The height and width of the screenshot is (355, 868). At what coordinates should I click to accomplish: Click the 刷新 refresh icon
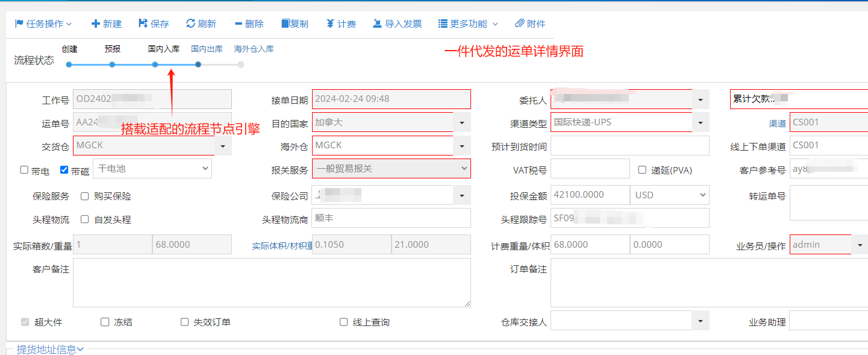[190, 24]
